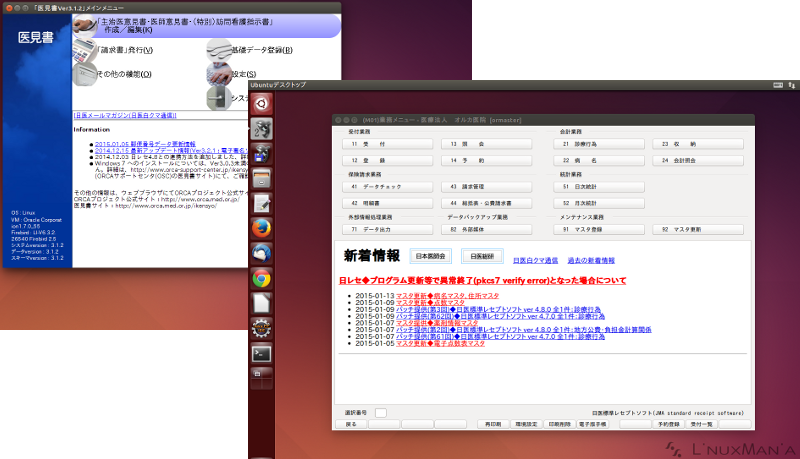Click the network arrows indicator in top panel
Image resolution: width=800 pixels, height=459 pixels.
[x=791, y=85]
